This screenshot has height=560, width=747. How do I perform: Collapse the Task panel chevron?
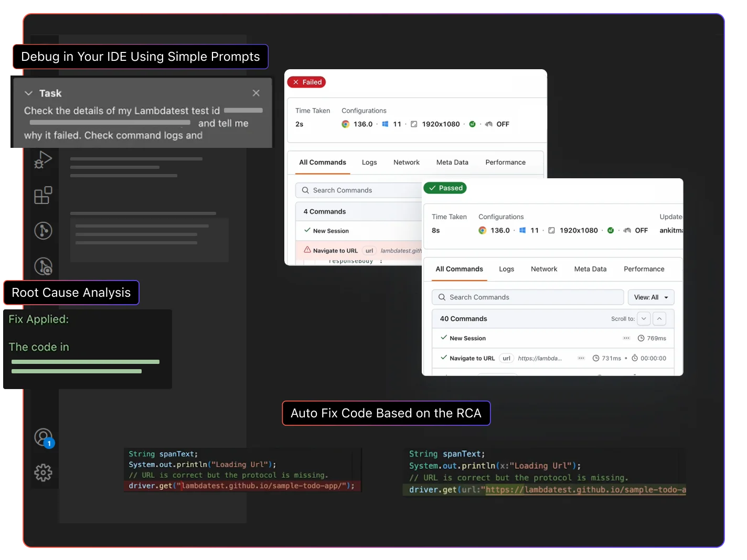[28, 93]
